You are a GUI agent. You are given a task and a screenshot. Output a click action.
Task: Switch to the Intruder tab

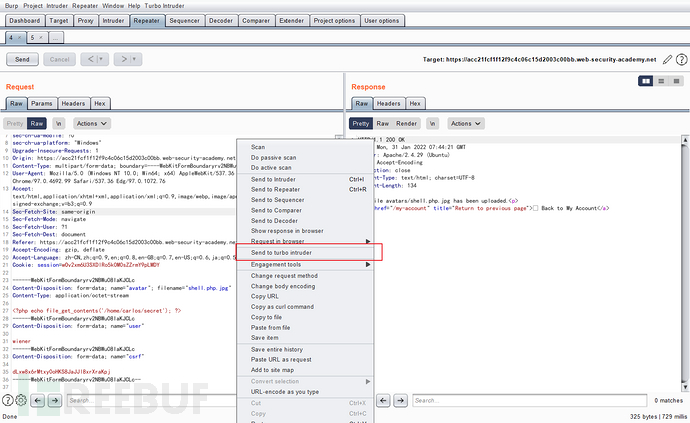point(114,21)
